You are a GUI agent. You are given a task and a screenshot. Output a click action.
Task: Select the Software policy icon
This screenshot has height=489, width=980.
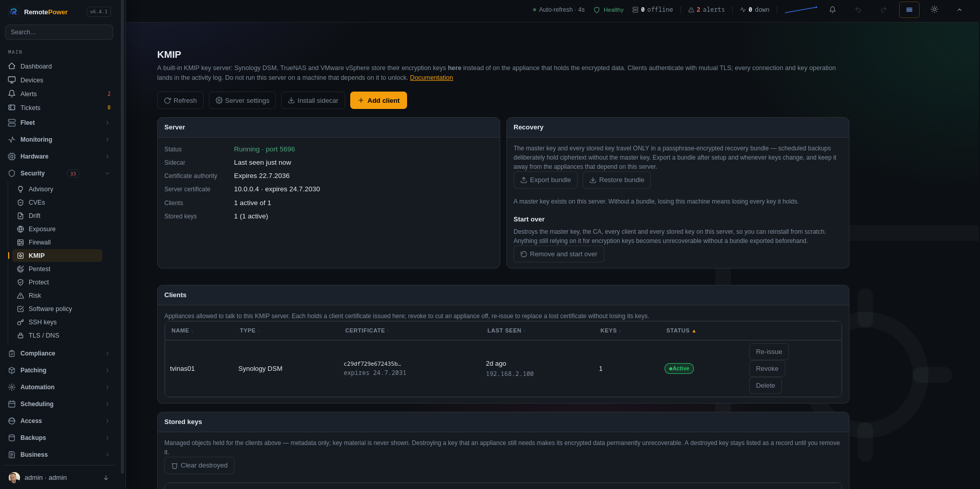tap(20, 309)
